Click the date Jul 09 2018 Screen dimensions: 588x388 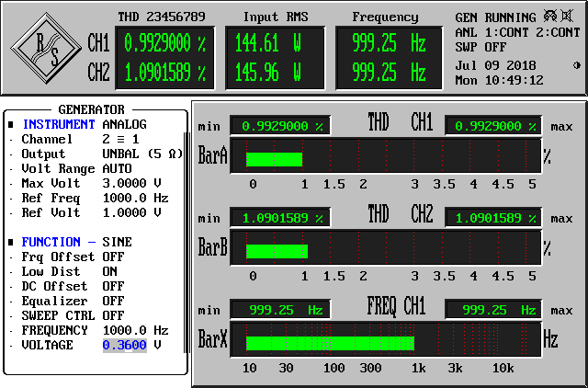pyautogui.click(x=495, y=65)
